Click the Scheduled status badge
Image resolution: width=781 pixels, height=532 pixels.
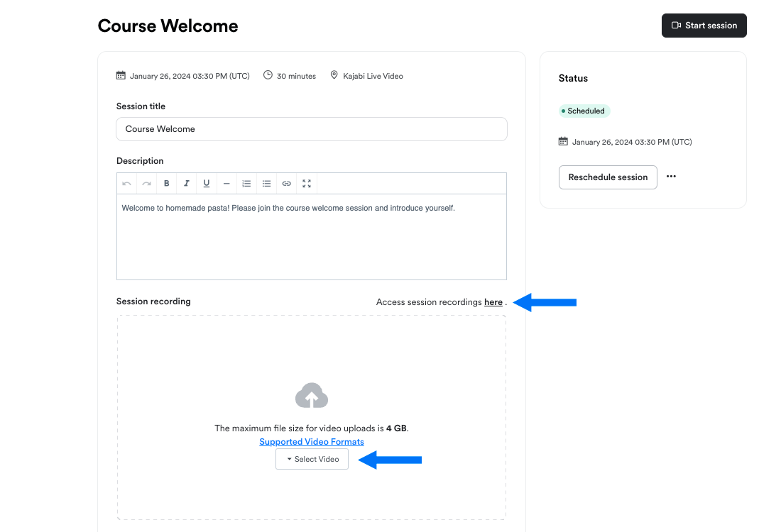coord(584,111)
